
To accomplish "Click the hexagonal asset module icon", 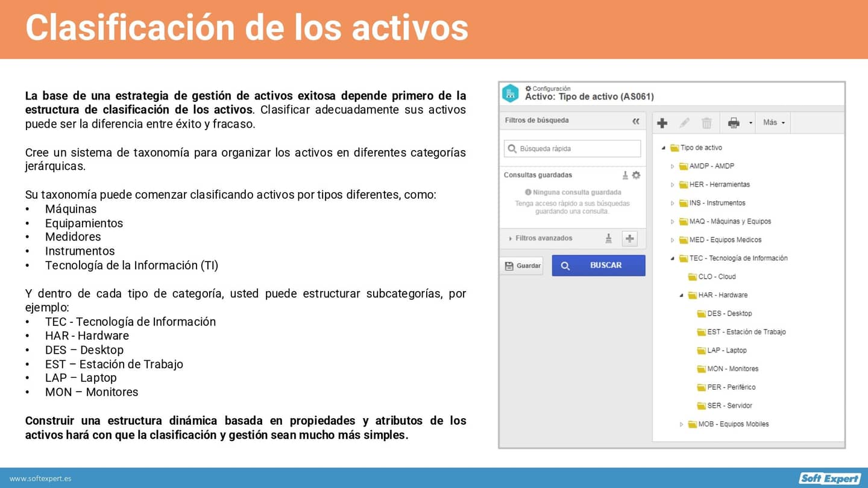I will click(511, 93).
